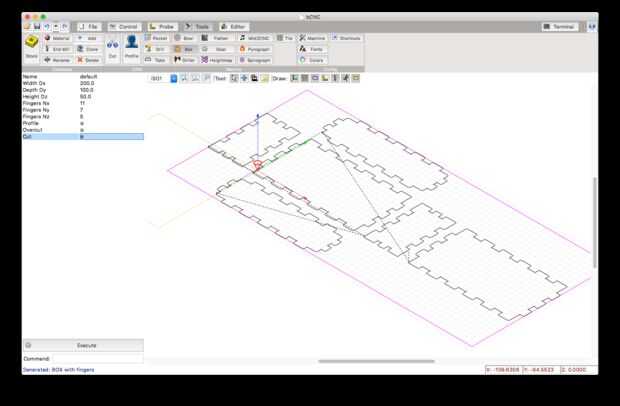The image size is (620, 406).
Task: Open the Terminal button
Action: pyautogui.click(x=560, y=26)
